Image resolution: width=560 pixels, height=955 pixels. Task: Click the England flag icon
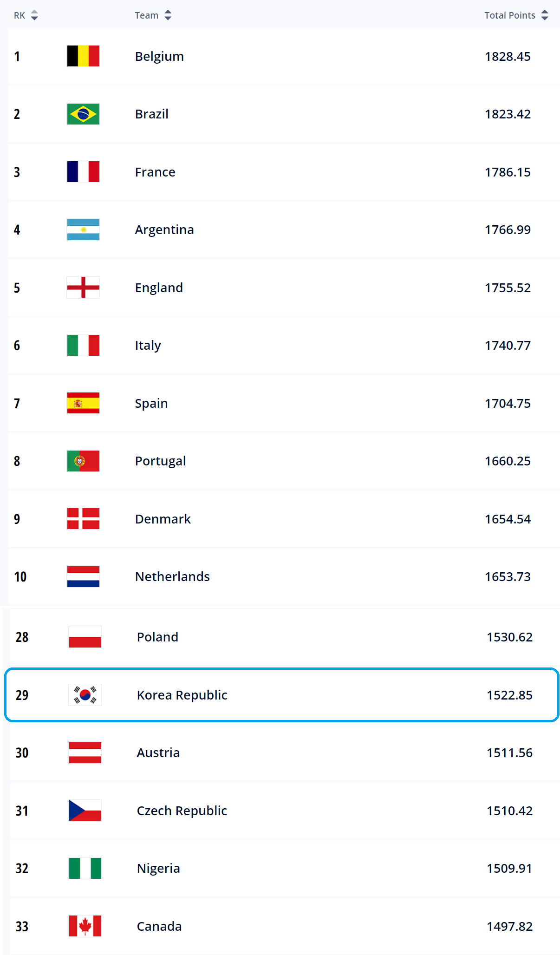[83, 288]
